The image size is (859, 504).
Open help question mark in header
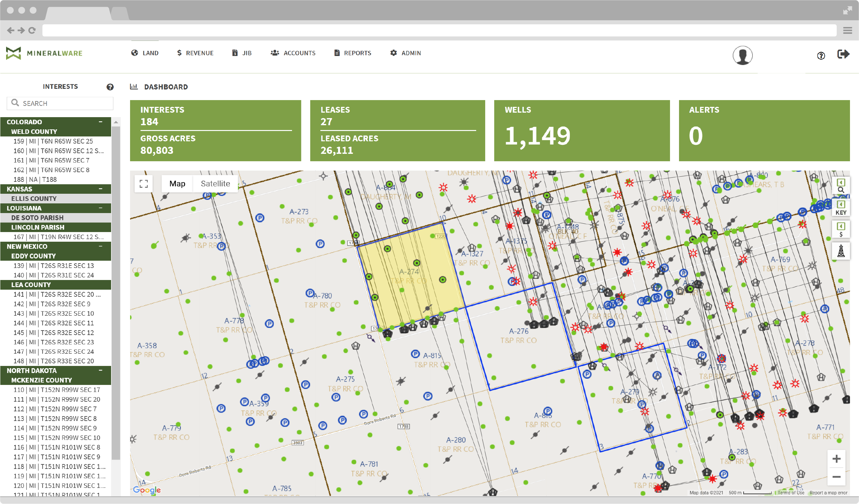(821, 56)
